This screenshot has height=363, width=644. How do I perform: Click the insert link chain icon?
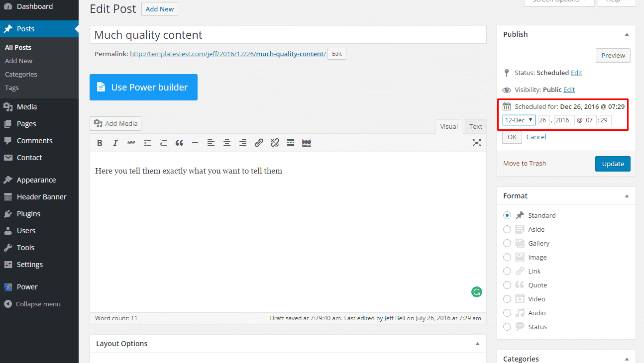(259, 143)
